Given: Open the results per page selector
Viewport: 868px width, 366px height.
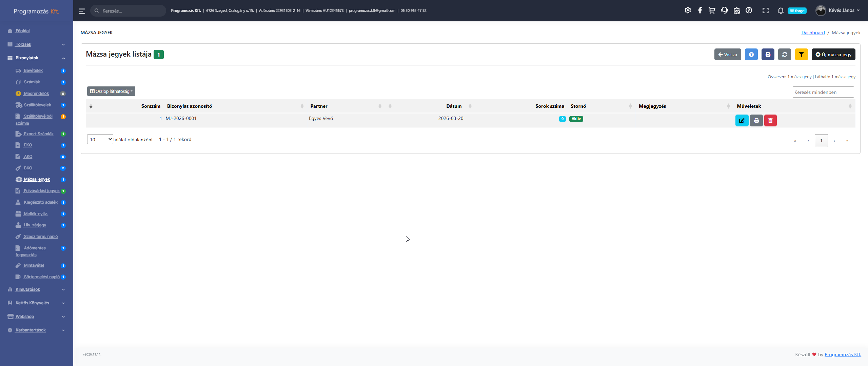Looking at the screenshot, I should 100,139.
